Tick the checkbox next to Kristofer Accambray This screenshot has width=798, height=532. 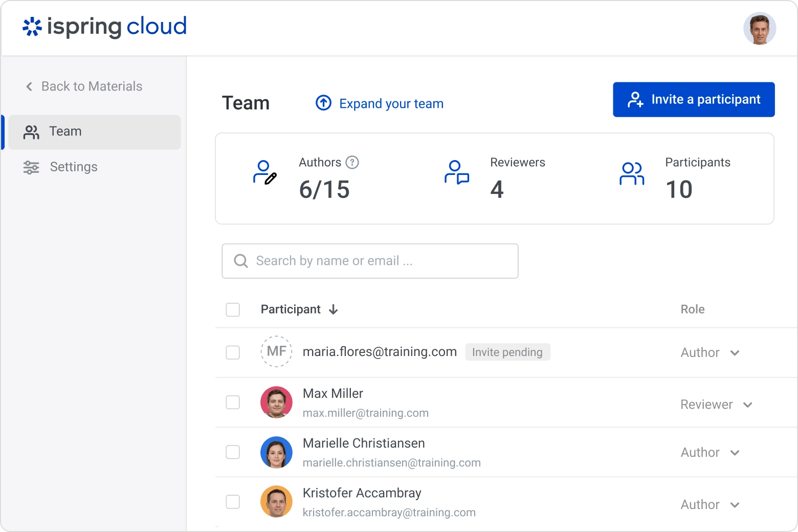pyautogui.click(x=233, y=502)
